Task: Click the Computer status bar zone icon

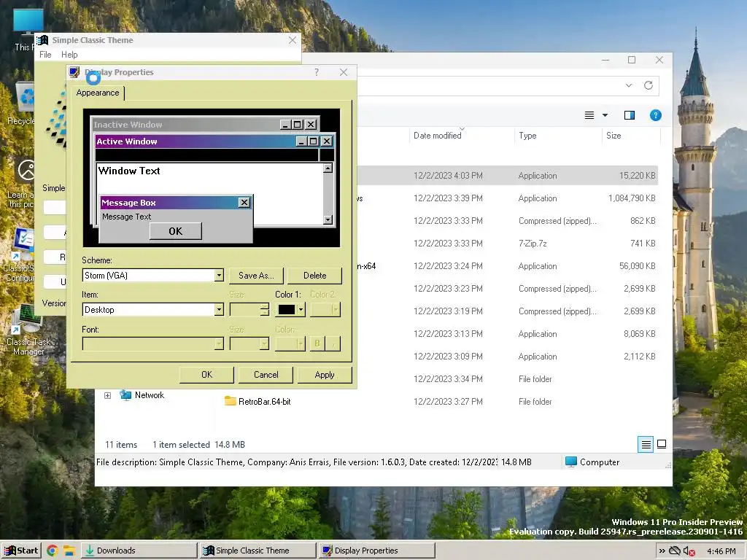Action: (x=571, y=462)
